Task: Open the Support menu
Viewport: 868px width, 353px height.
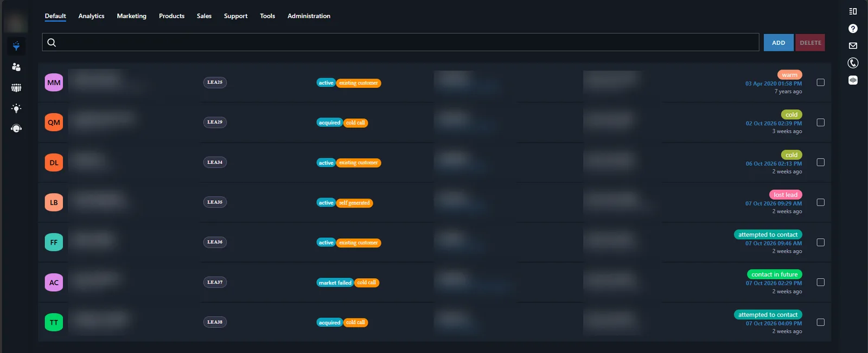Action: point(235,16)
